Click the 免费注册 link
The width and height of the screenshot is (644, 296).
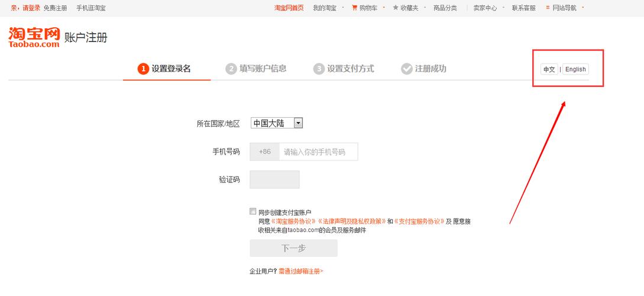pos(55,8)
